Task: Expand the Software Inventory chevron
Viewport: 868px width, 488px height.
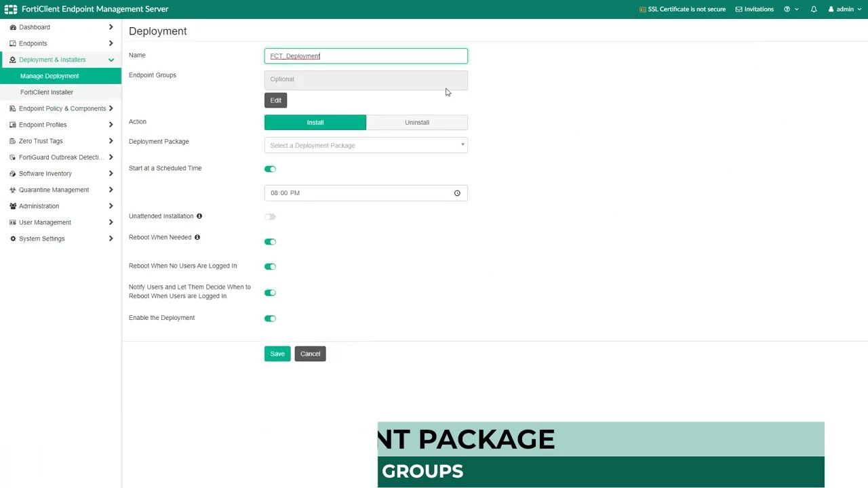Action: [111, 174]
